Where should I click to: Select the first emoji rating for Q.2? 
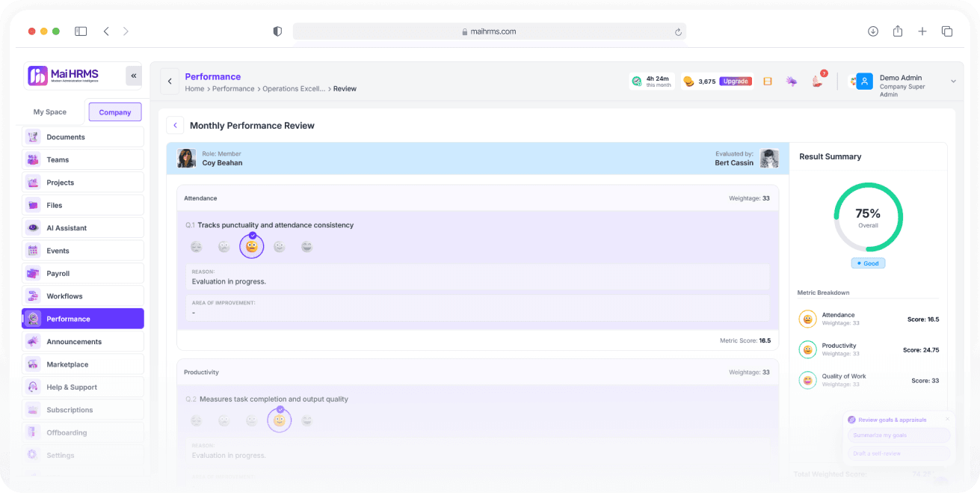pos(197,421)
